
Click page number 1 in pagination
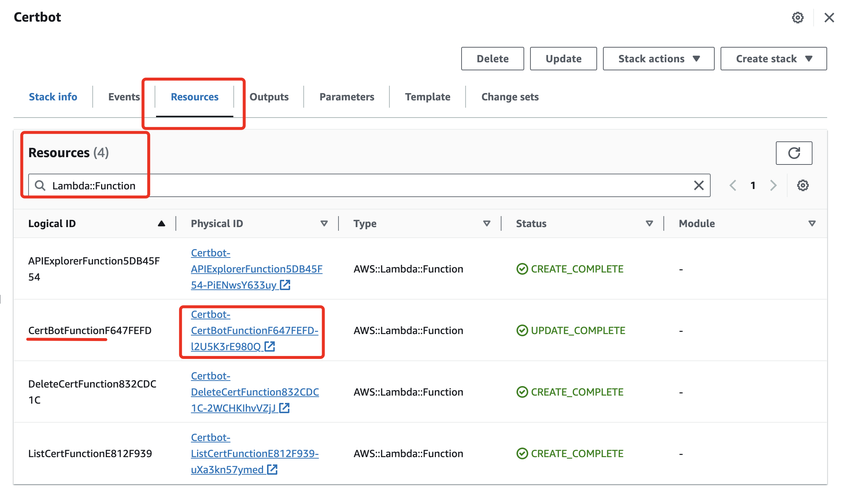[753, 185]
